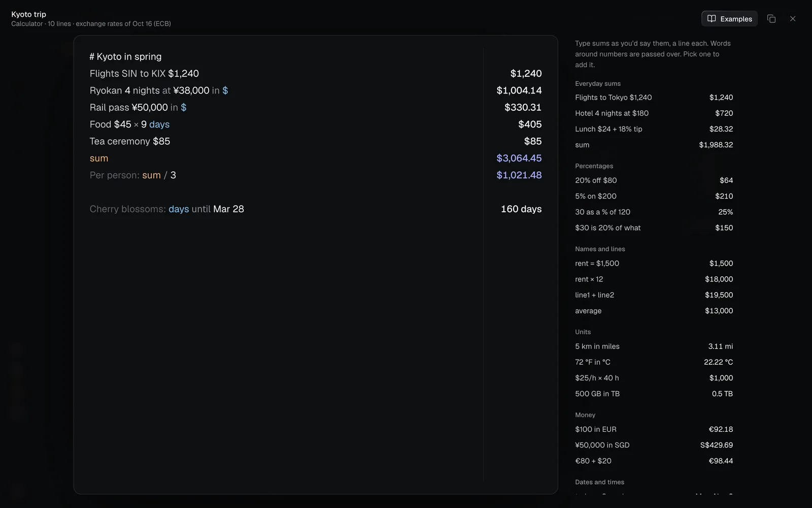The image size is (812, 508).
Task: Click the '# Kyoto in spring' heading line
Action: coord(125,56)
